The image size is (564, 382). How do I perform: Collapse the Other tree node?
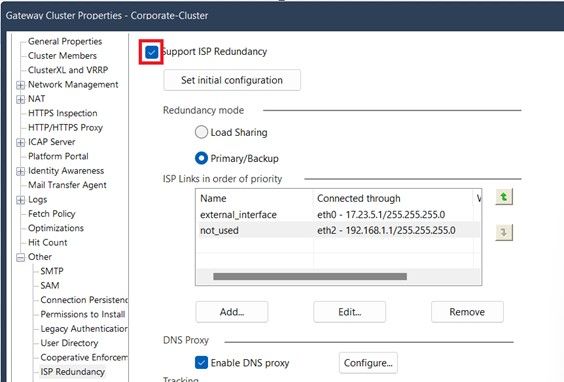21,258
